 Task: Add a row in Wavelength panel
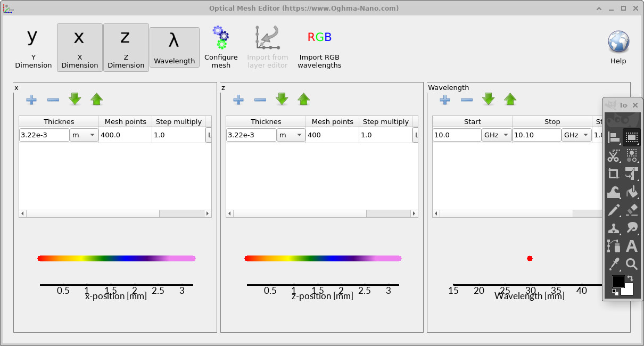point(445,100)
